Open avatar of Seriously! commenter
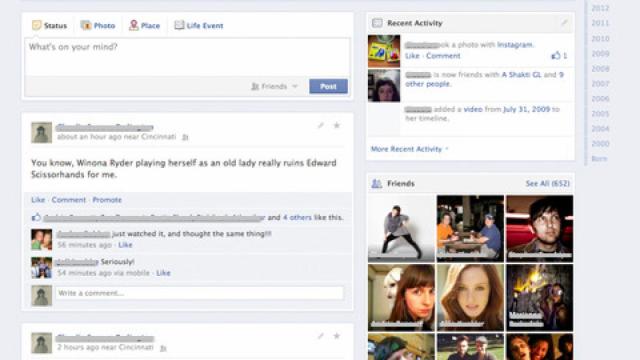Screen dimensions: 640x360 [42, 267]
